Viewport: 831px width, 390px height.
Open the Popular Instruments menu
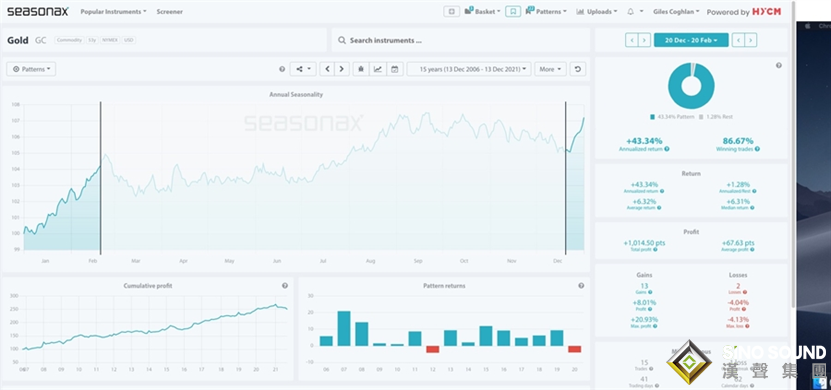pos(113,12)
